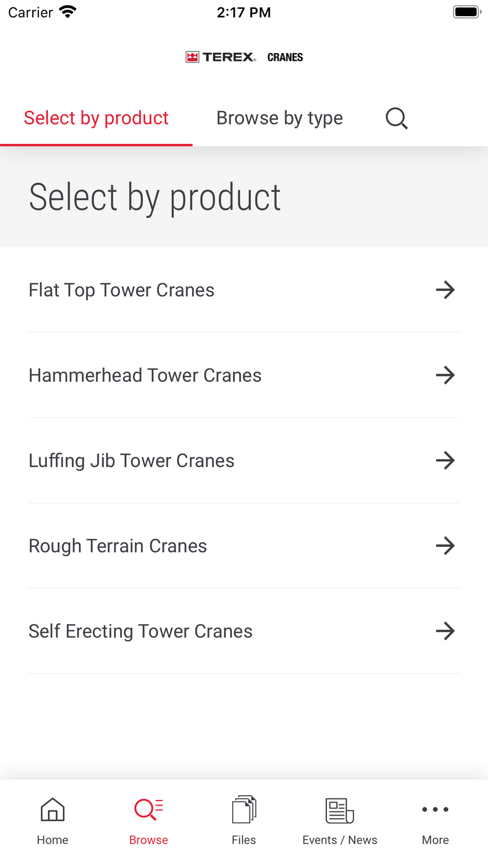The width and height of the screenshot is (488, 868).
Task: Switch to Browse by type tab
Action: [279, 118]
